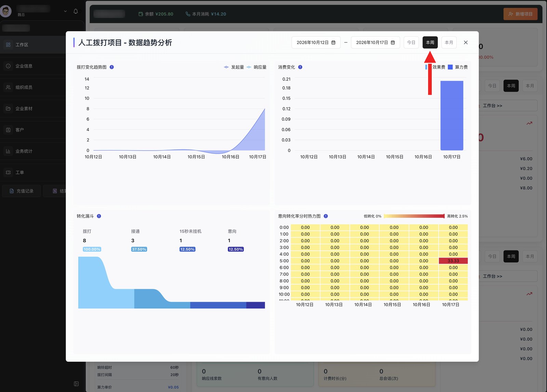The width and height of the screenshot is (547, 392).
Task: Click the notification bell icon
Action: [76, 11]
